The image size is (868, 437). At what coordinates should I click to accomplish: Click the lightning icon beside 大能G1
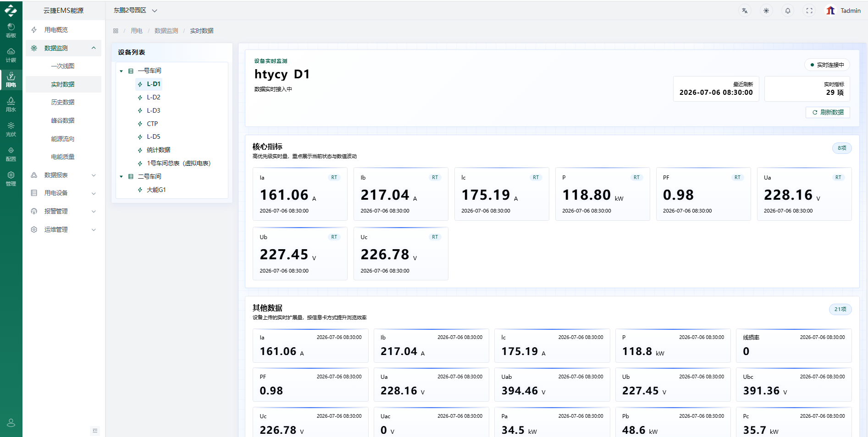[x=140, y=190]
